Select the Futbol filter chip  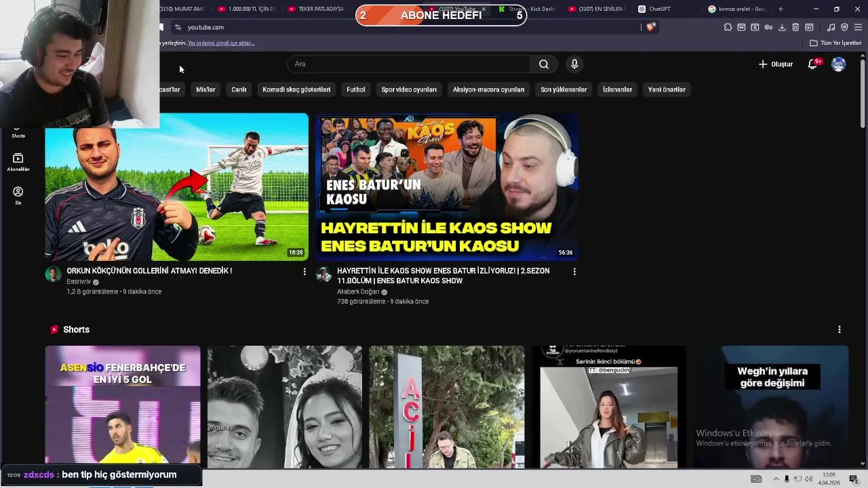355,89
